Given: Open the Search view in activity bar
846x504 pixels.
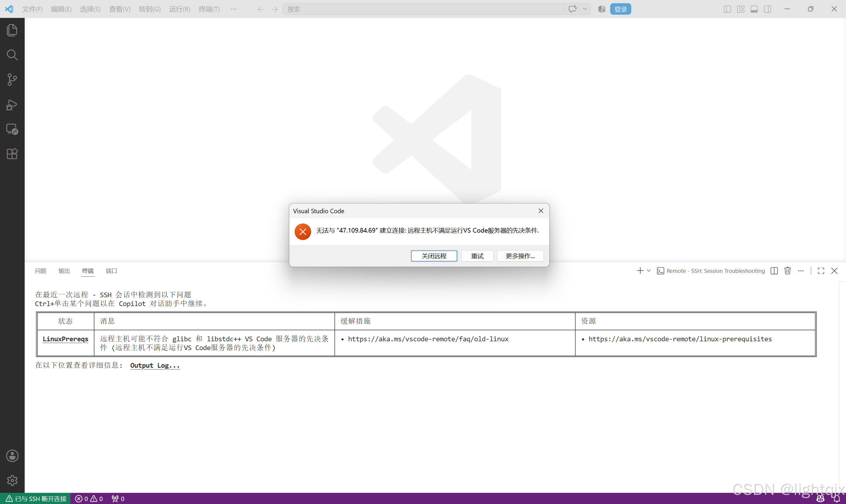Looking at the screenshot, I should [x=12, y=55].
